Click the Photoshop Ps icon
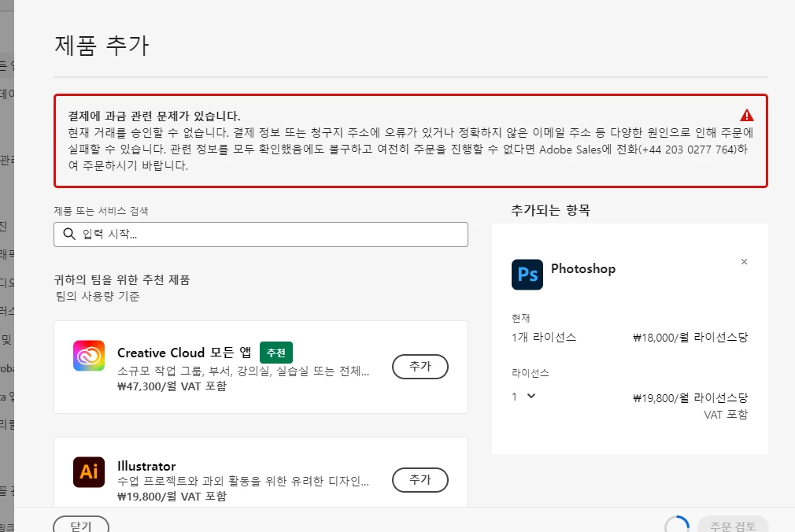 (x=527, y=275)
